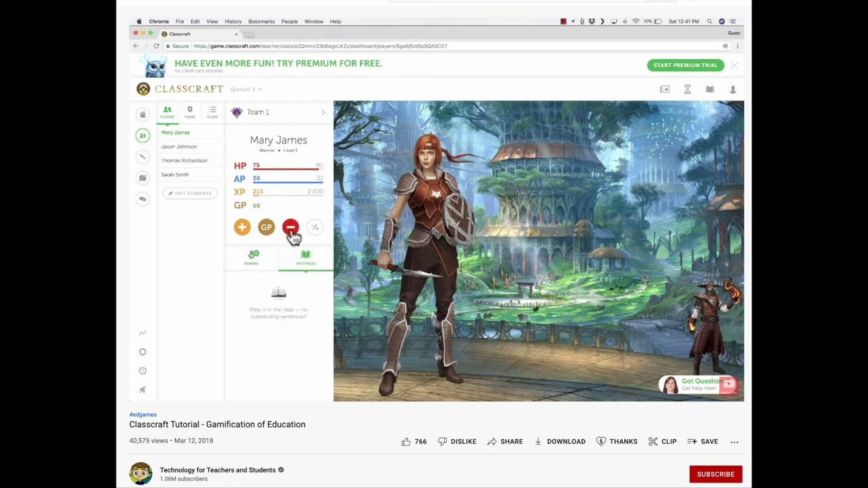Dismiss the premium banner with the X
Screen dimensions: 868x488
tap(734, 65)
